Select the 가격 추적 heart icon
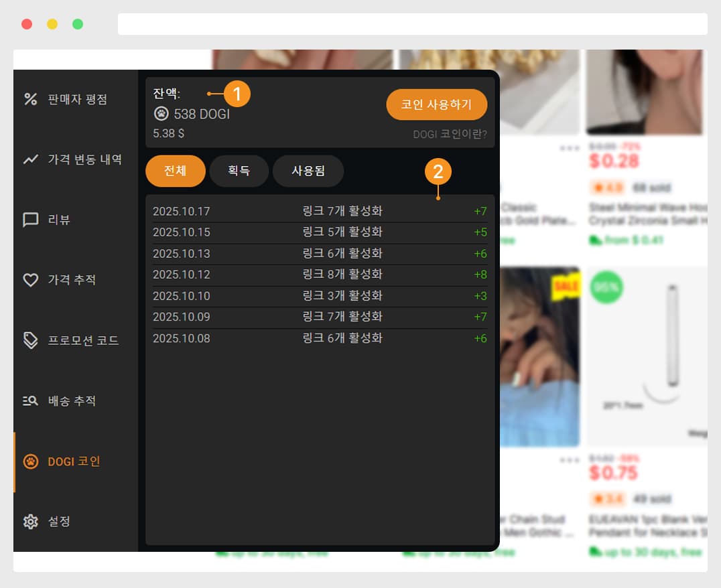The image size is (721, 588). 30,280
